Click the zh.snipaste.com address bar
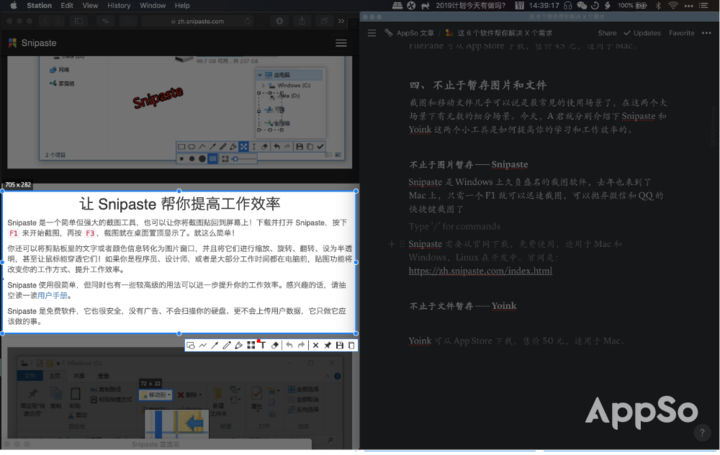Screen dimensions: 720x455 (197, 21)
